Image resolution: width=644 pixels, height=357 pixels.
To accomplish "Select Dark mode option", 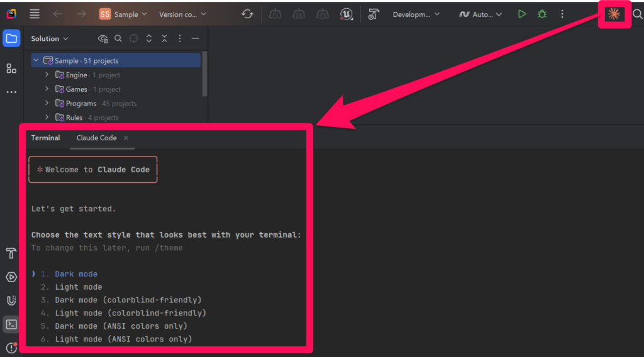I will click(76, 273).
